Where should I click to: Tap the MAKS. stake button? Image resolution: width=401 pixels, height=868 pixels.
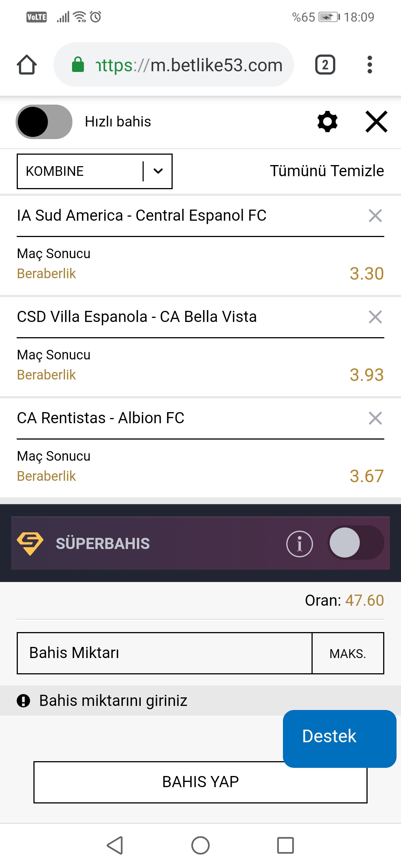pyautogui.click(x=348, y=653)
